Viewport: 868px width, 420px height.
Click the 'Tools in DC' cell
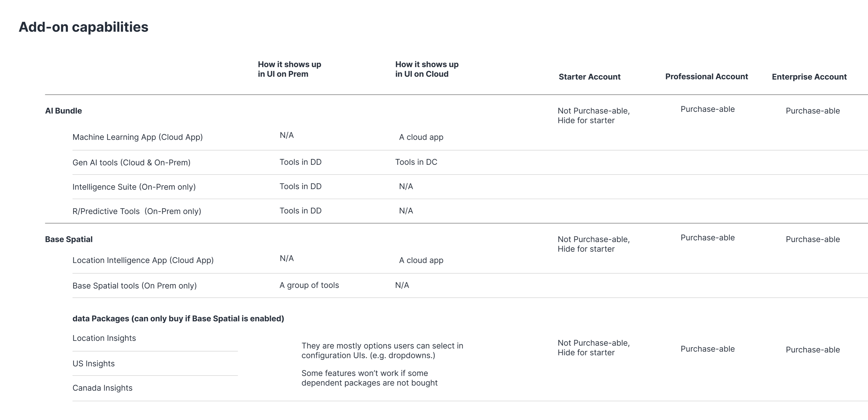click(x=416, y=162)
